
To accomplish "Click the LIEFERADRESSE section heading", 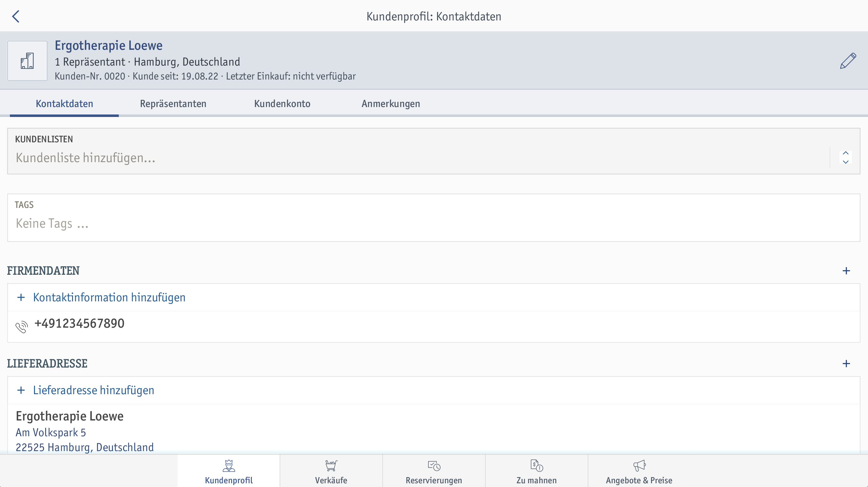I will [47, 363].
